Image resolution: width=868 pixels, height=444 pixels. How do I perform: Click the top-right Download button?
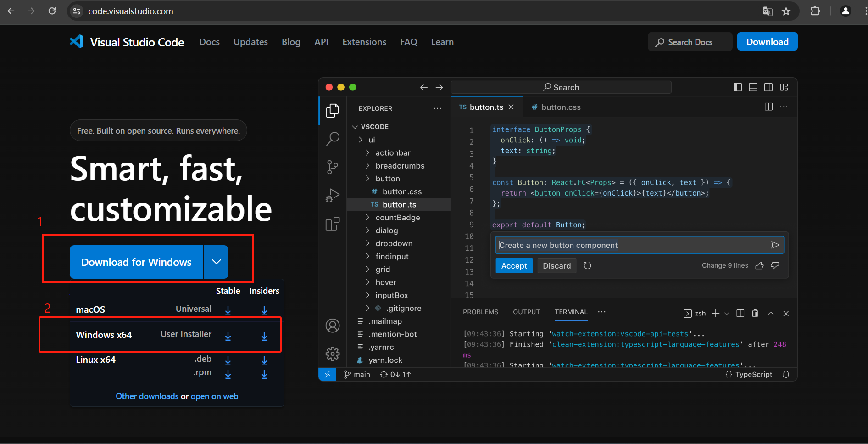tap(767, 41)
